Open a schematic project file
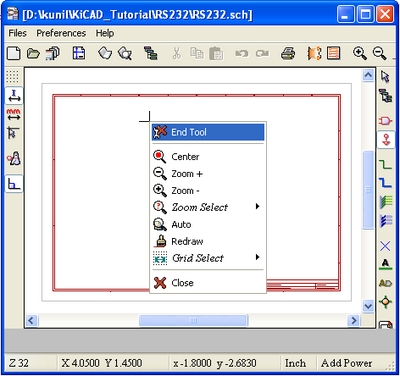 tap(33, 53)
